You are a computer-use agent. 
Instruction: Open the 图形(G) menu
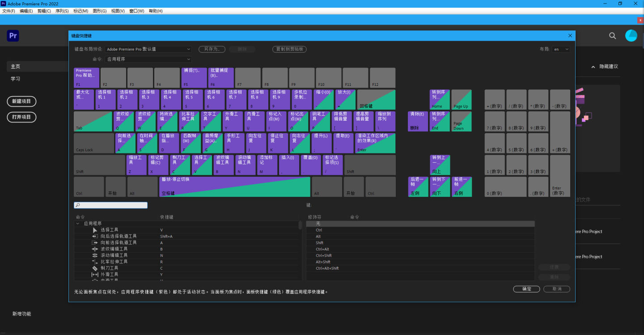(99, 11)
